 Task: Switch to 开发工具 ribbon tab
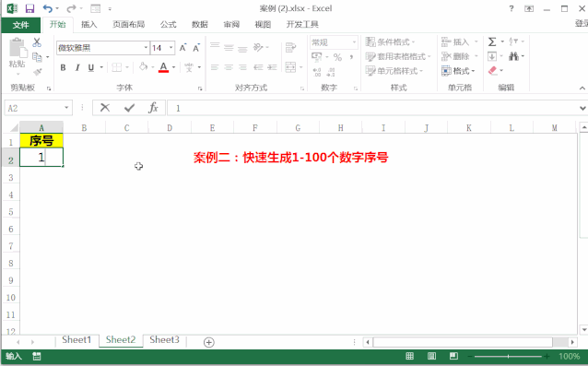pos(302,24)
